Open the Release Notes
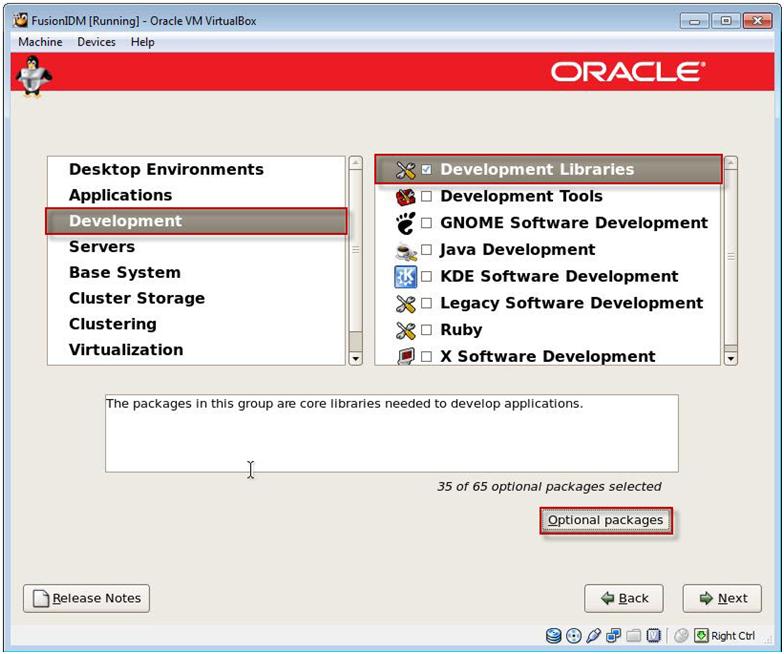 (86, 598)
